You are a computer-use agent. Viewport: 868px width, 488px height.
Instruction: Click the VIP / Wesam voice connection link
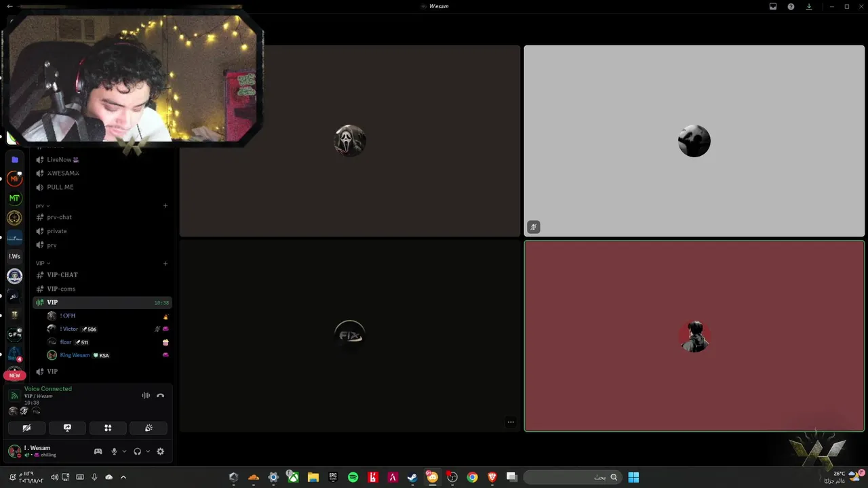39,396
